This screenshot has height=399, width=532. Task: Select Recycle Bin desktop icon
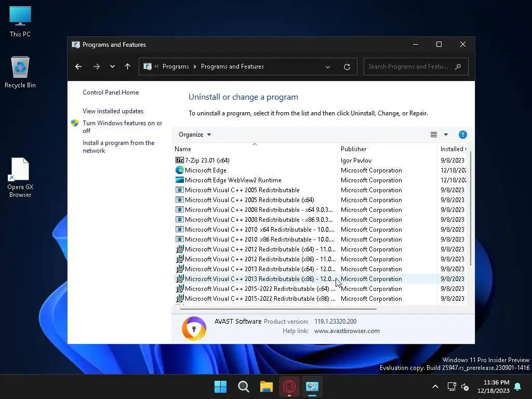coord(20,72)
